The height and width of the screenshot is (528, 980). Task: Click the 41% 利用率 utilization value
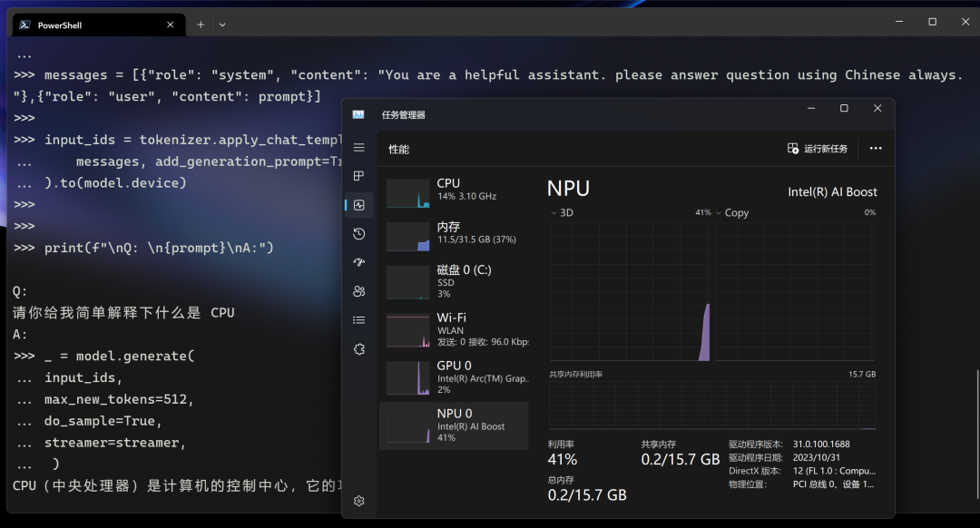(x=563, y=459)
